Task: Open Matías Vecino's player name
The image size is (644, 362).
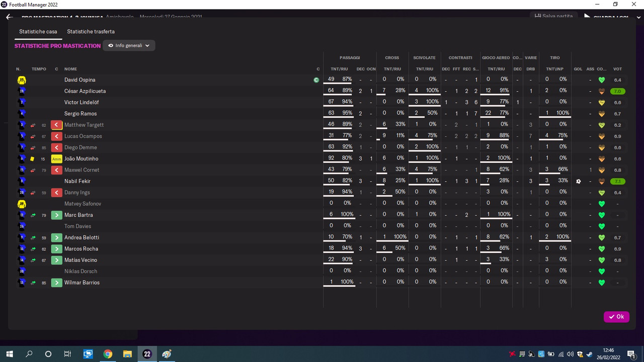Action: tap(80, 260)
